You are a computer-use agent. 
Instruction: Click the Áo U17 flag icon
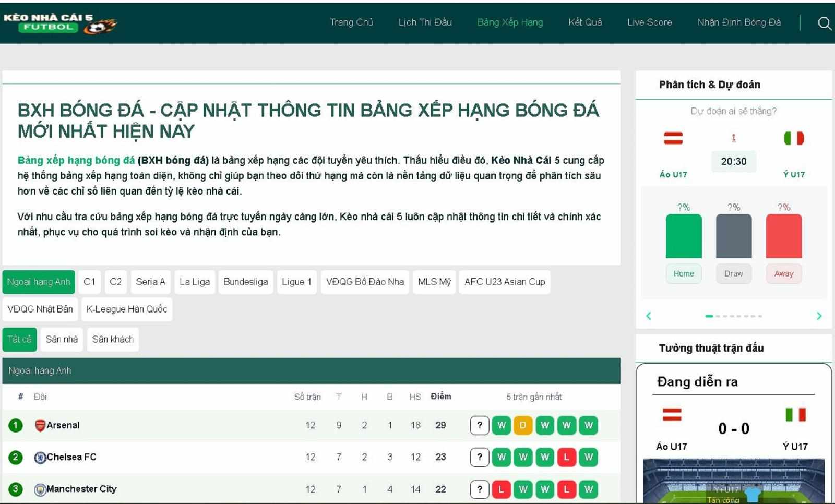coord(673,138)
